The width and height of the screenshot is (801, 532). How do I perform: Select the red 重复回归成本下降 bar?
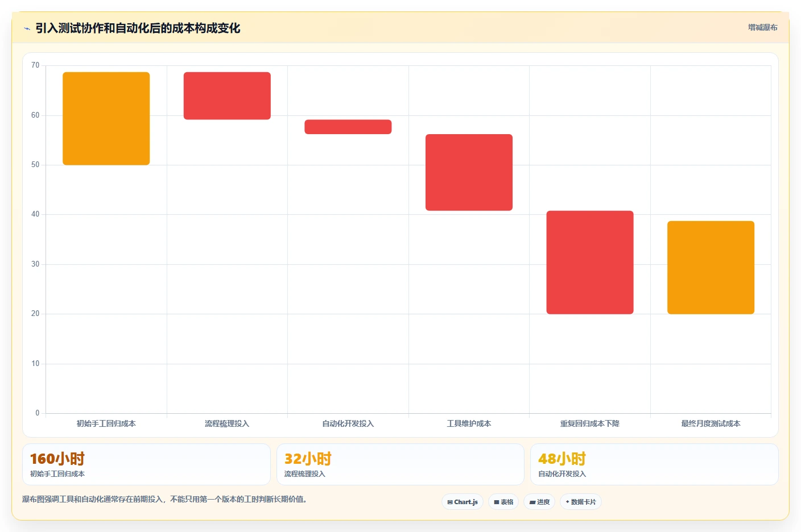pyautogui.click(x=590, y=262)
